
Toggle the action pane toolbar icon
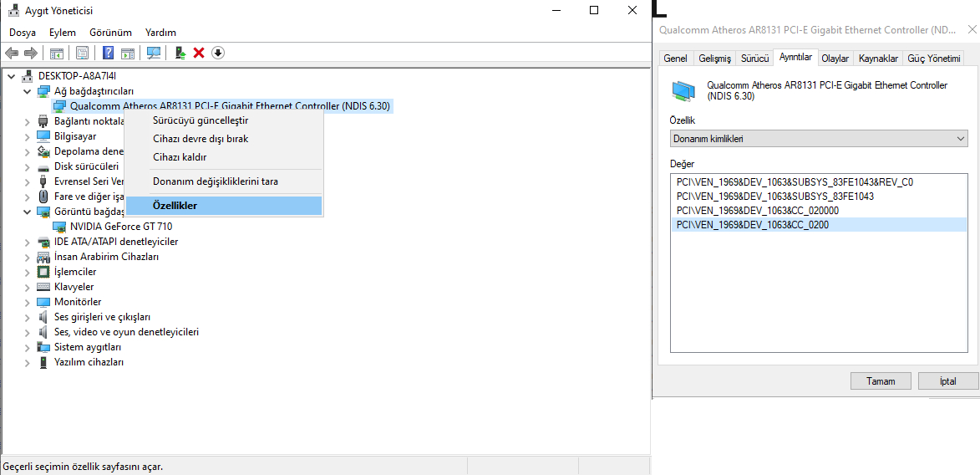coord(128,54)
